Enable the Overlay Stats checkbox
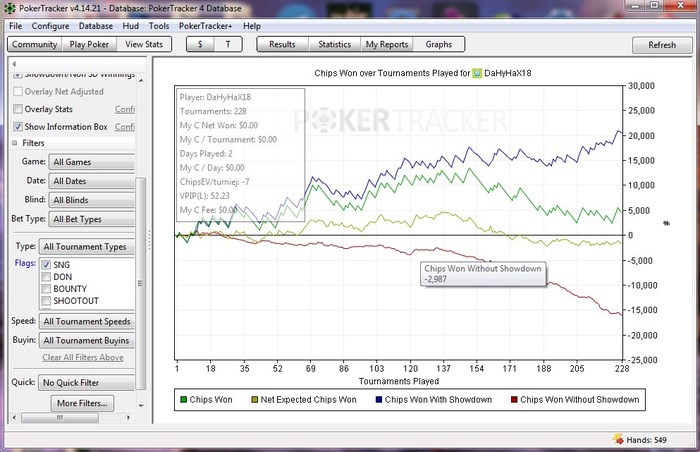Viewport: 700px width, 452px height. click(18, 109)
